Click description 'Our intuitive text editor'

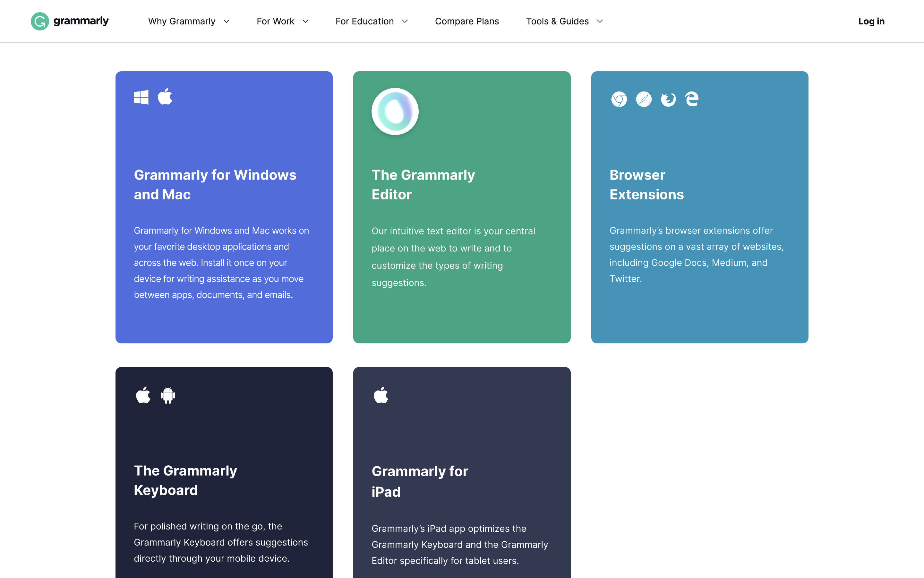click(x=453, y=257)
